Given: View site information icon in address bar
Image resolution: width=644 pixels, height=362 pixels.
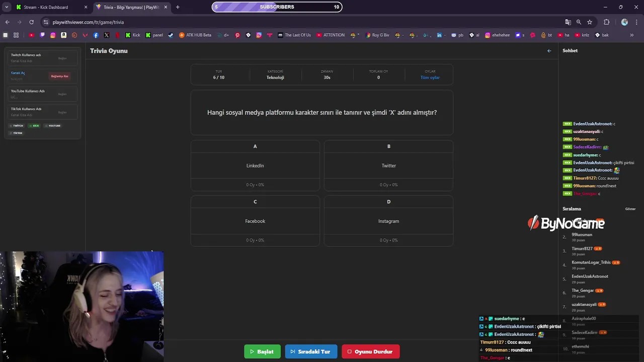Looking at the screenshot, I should pos(46,22).
